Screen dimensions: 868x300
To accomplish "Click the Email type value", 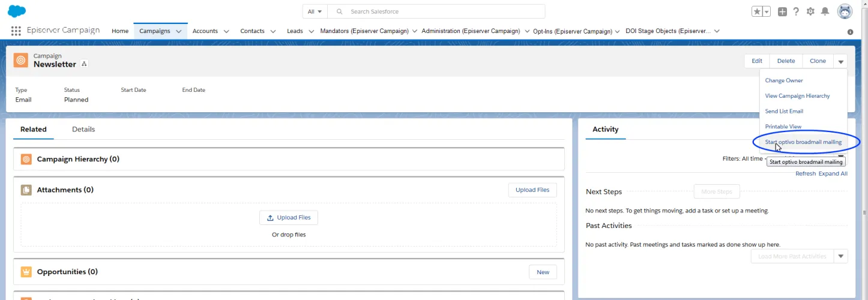I will 23,100.
